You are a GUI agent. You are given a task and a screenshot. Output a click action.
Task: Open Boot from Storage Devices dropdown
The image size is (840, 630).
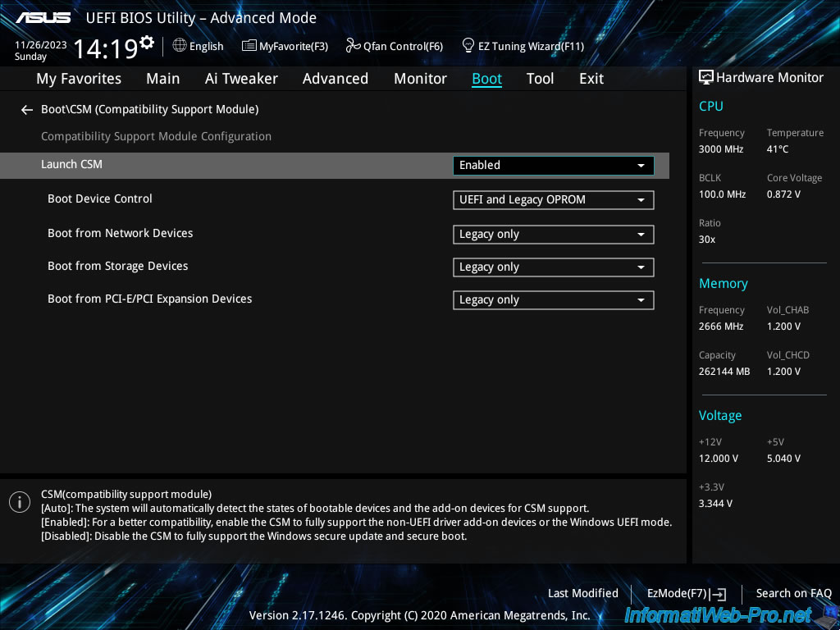[x=554, y=267]
